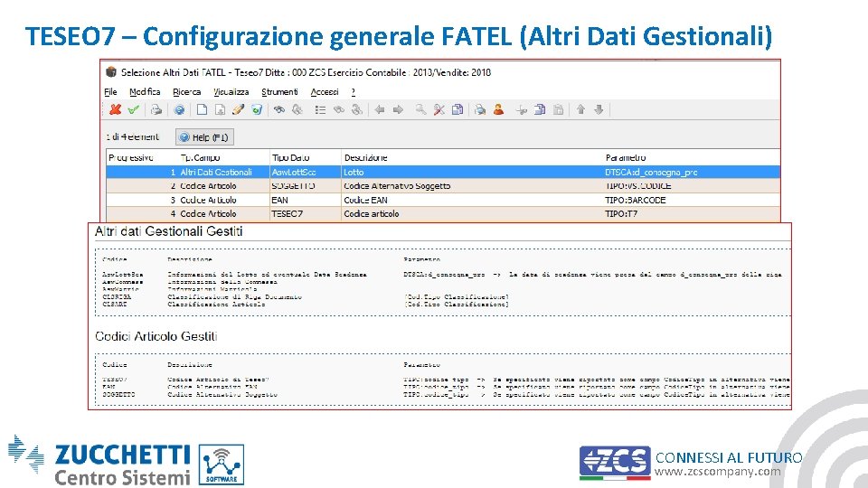
Task: Open the Strumenti menu
Action: pos(279,92)
